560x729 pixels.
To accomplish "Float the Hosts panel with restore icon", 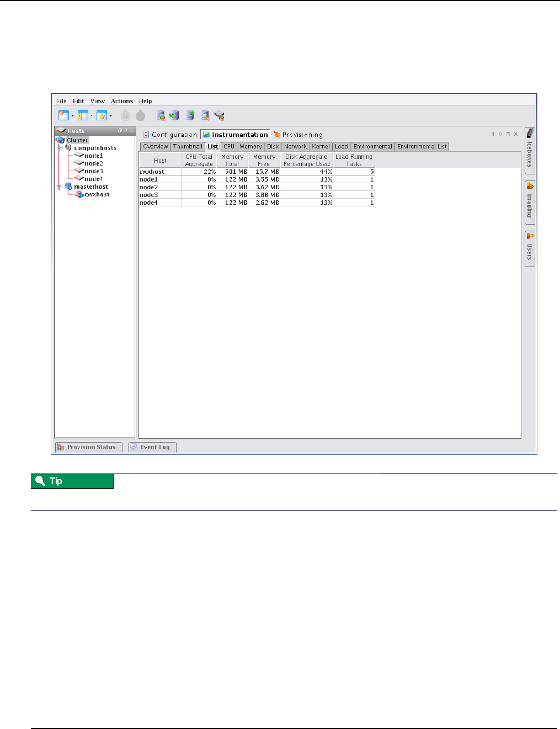I will pyautogui.click(x=120, y=131).
